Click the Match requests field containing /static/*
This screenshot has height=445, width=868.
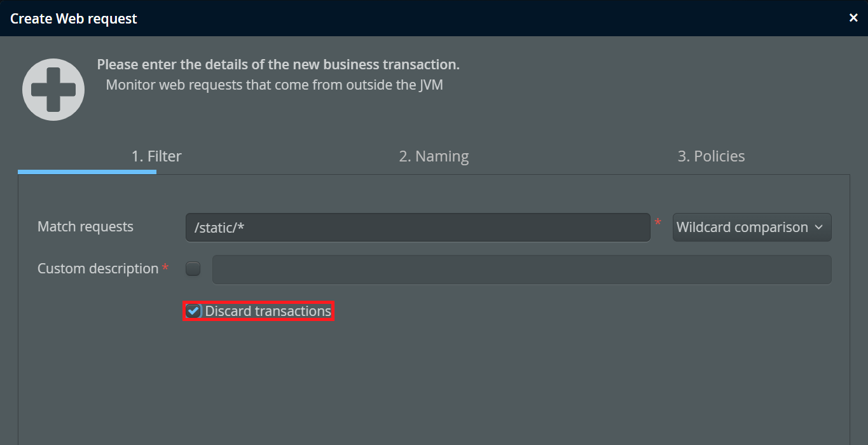tap(417, 228)
